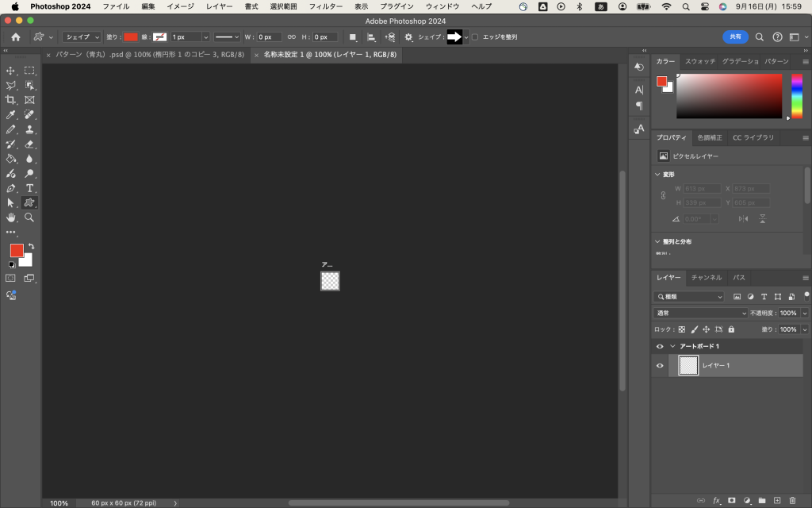The width and height of the screenshot is (812, 508).
Task: Open the フィルター menu
Action: point(325,6)
